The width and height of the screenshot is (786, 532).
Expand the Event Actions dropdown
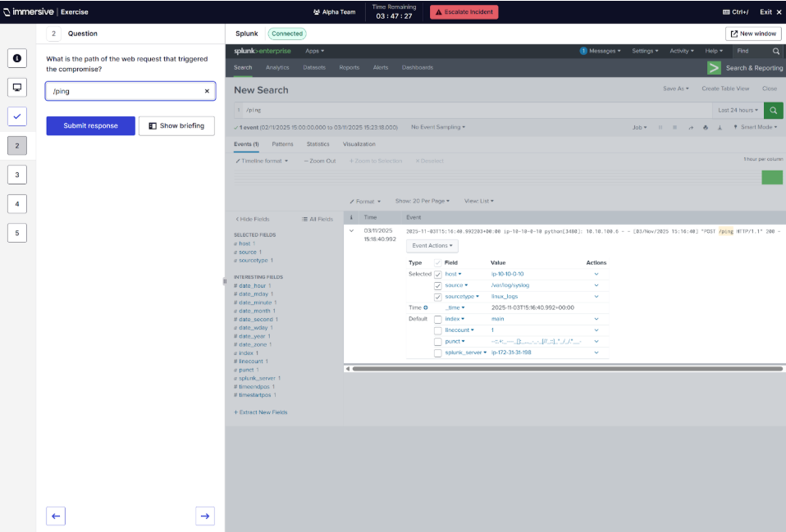(432, 246)
